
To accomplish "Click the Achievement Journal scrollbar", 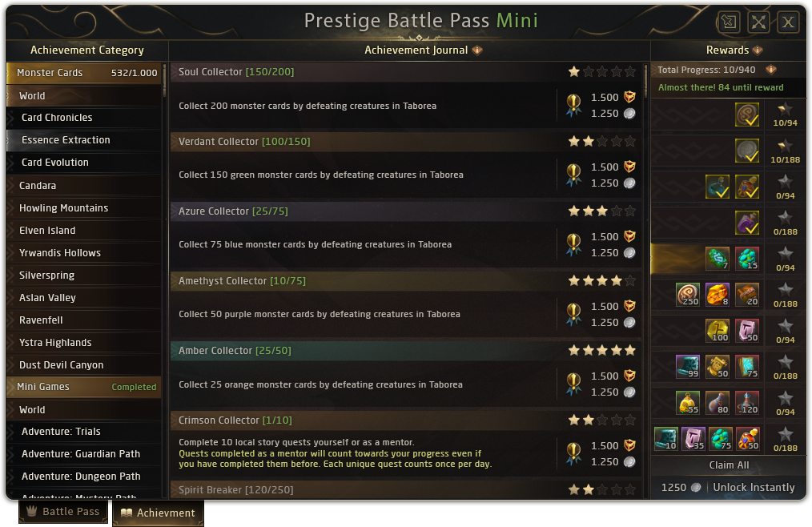I will [645, 80].
